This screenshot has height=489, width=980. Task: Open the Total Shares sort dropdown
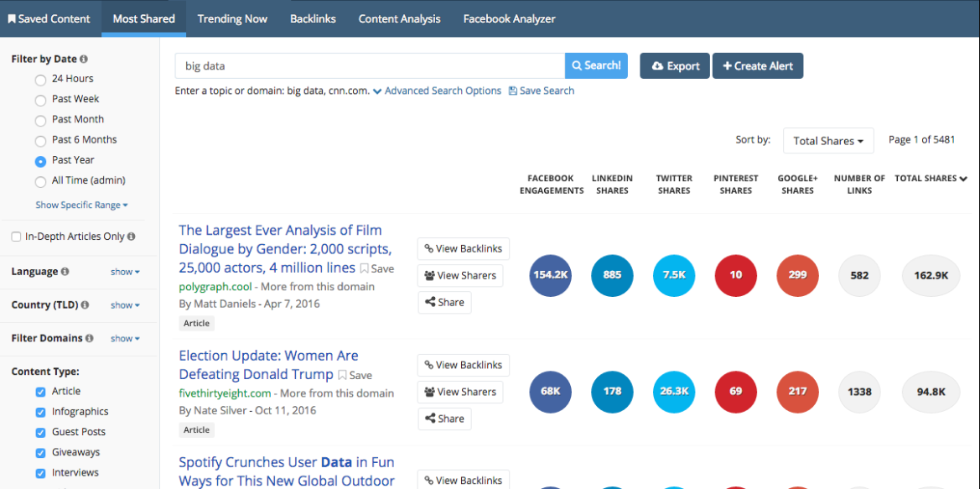pyautogui.click(x=827, y=141)
